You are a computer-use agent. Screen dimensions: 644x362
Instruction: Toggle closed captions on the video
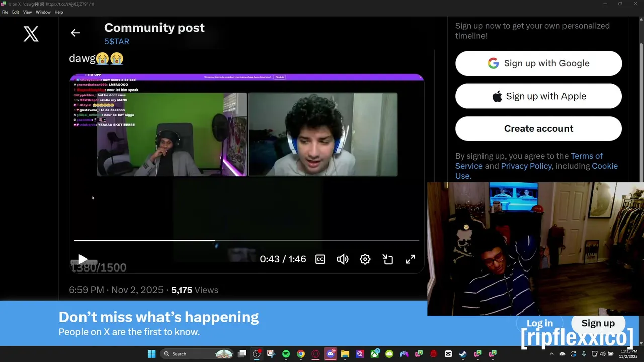(x=320, y=259)
